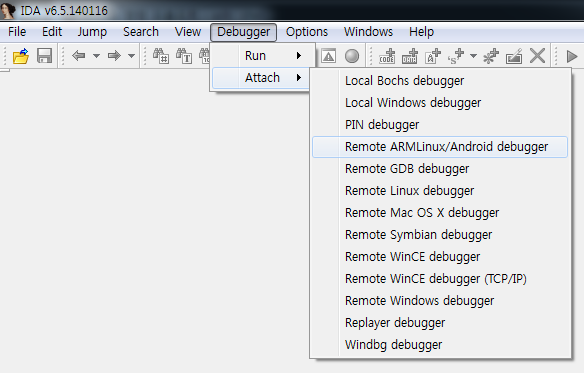The height and width of the screenshot is (373, 584).
Task: Go forward with the right arrow icon
Action: pos(114,56)
